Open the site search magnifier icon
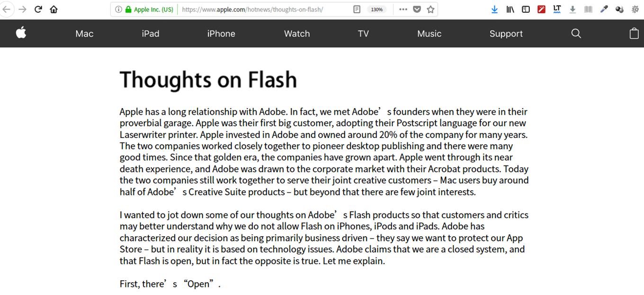Image resolution: width=644 pixels, height=295 pixels. tap(576, 33)
